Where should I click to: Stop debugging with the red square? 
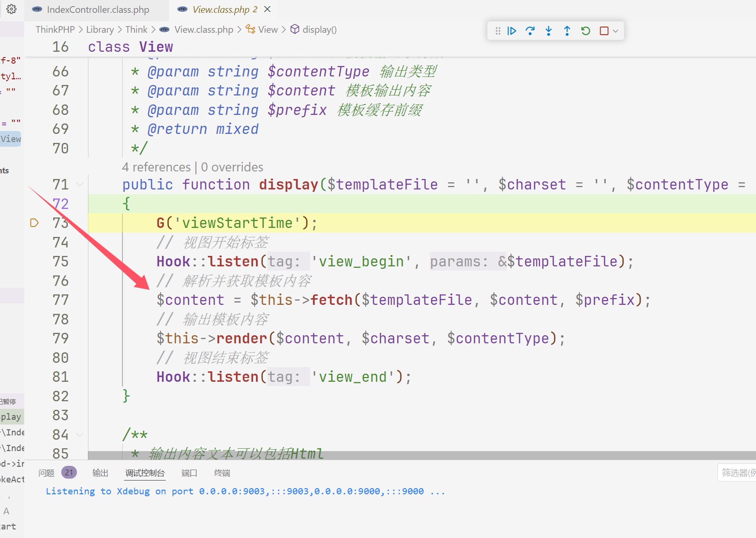point(604,31)
